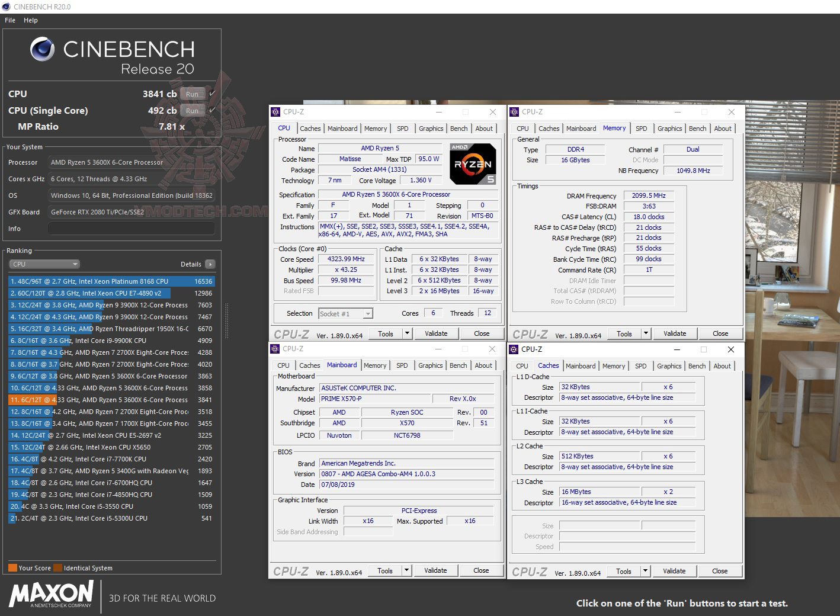Switch to the Bench tab in CPU-Z
Screen dimensions: 840x616
(459, 128)
